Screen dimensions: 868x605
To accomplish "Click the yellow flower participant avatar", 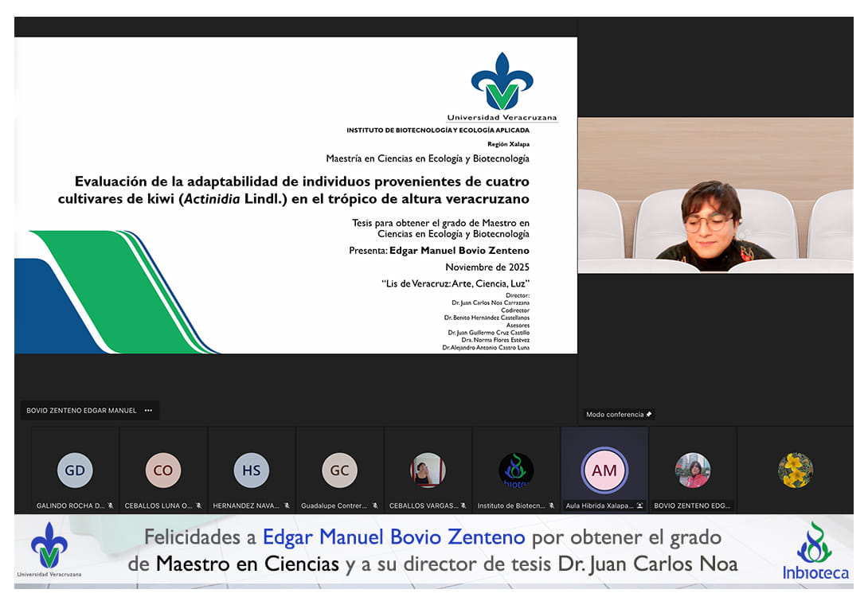I will (x=795, y=470).
